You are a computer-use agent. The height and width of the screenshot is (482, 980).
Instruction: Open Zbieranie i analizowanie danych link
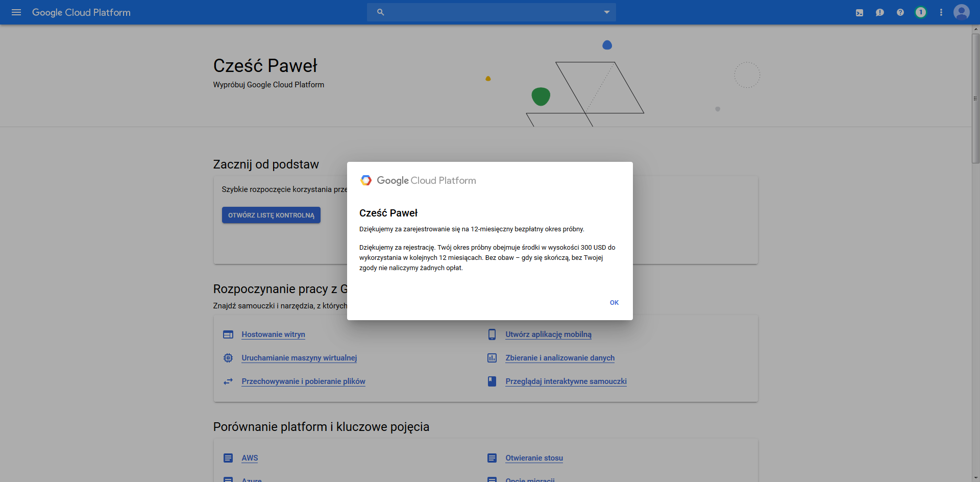tap(560, 358)
